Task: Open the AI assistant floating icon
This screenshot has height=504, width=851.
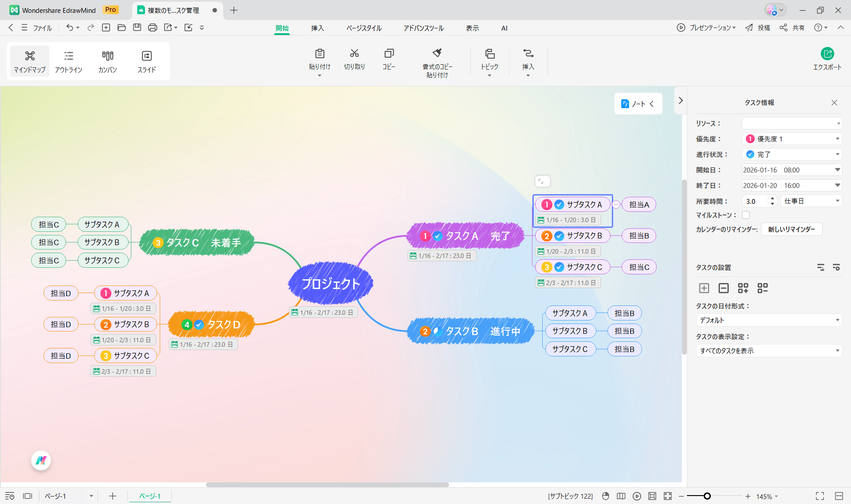Action: pos(41,461)
